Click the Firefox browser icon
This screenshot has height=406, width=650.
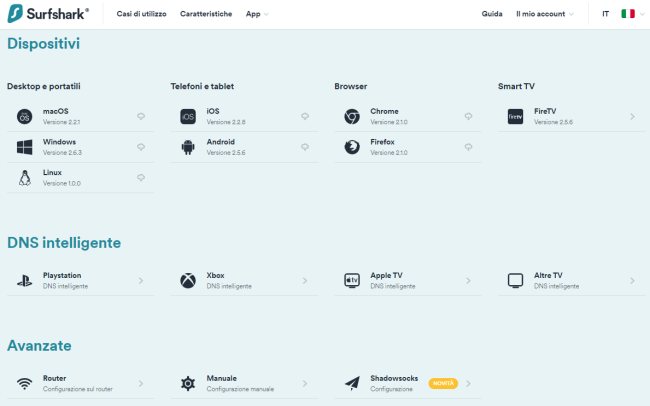click(352, 147)
